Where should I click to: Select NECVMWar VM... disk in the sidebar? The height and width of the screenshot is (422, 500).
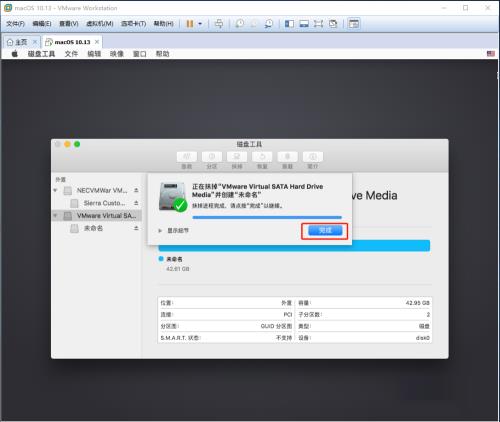[x=97, y=190]
